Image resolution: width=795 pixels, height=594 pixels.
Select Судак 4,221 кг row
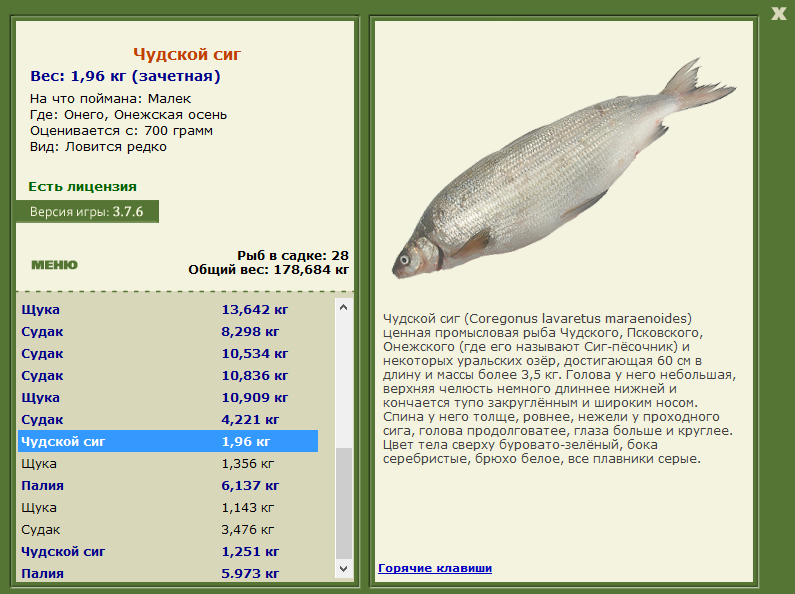click(x=168, y=420)
